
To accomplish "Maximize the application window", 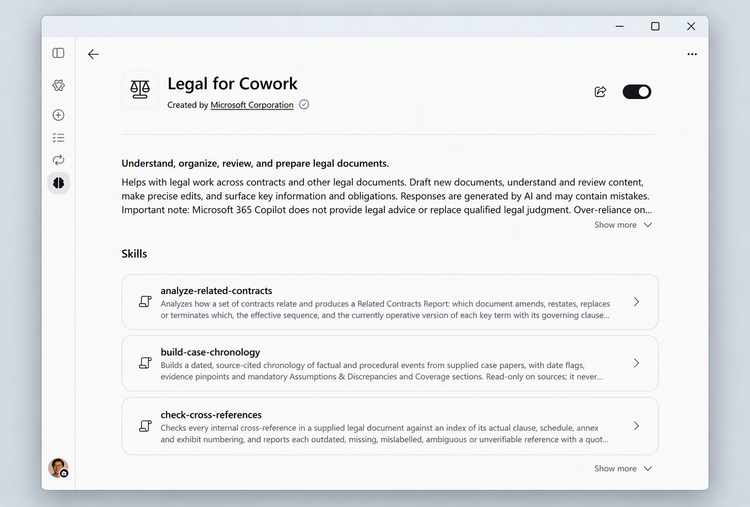I will 655,26.
